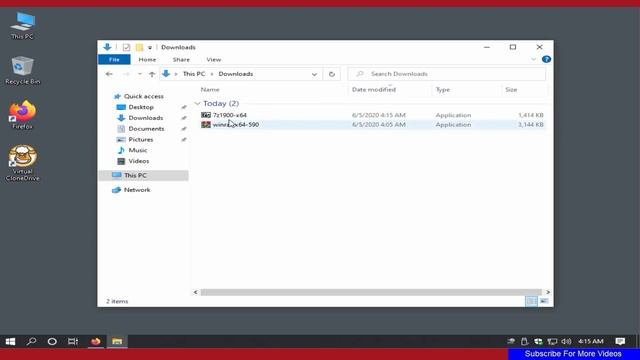Sort by the Size column header
This screenshot has width=640, height=360.
point(511,89)
